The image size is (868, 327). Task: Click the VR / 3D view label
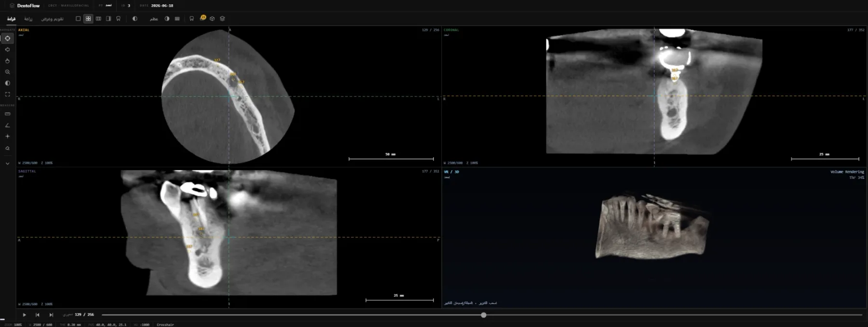point(451,172)
